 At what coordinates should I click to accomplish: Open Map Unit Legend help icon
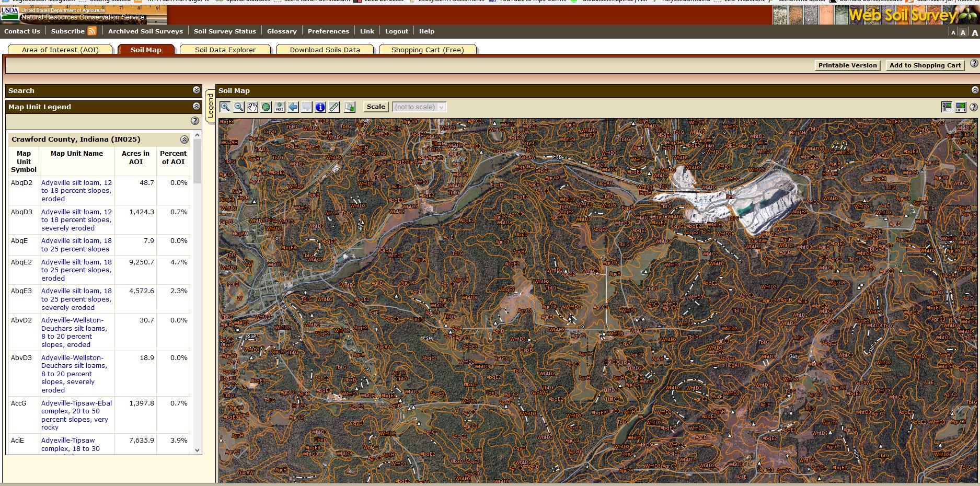[195, 121]
